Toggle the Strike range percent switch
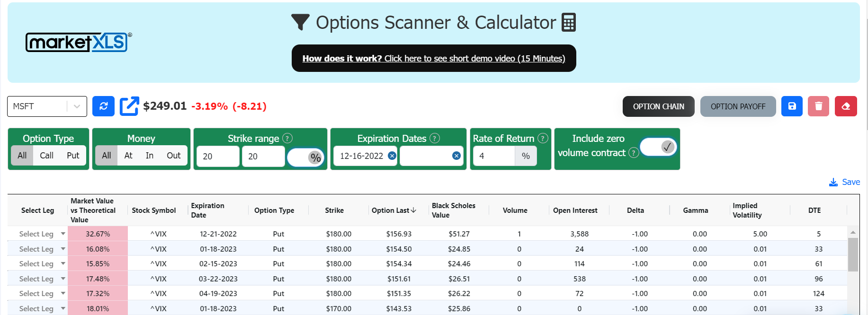 pyautogui.click(x=305, y=157)
